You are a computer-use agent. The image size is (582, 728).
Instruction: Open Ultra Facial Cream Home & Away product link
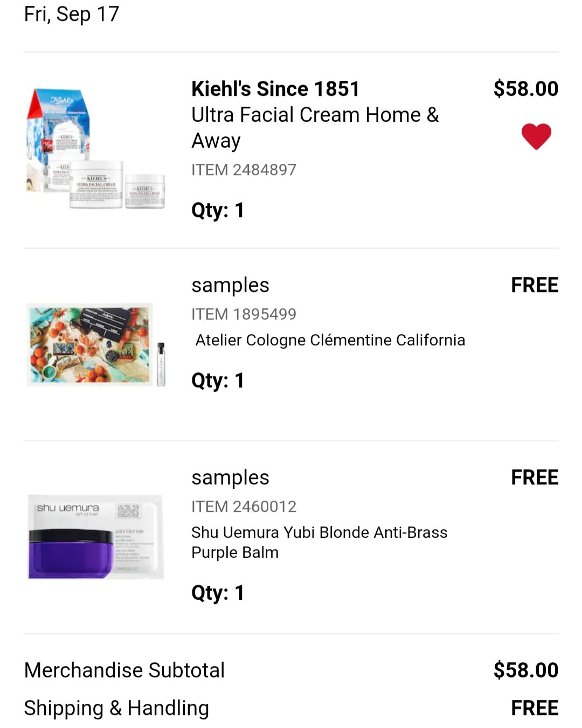click(315, 128)
